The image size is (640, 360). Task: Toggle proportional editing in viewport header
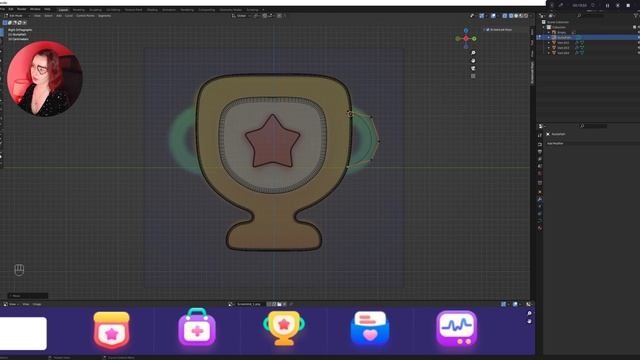click(279, 16)
